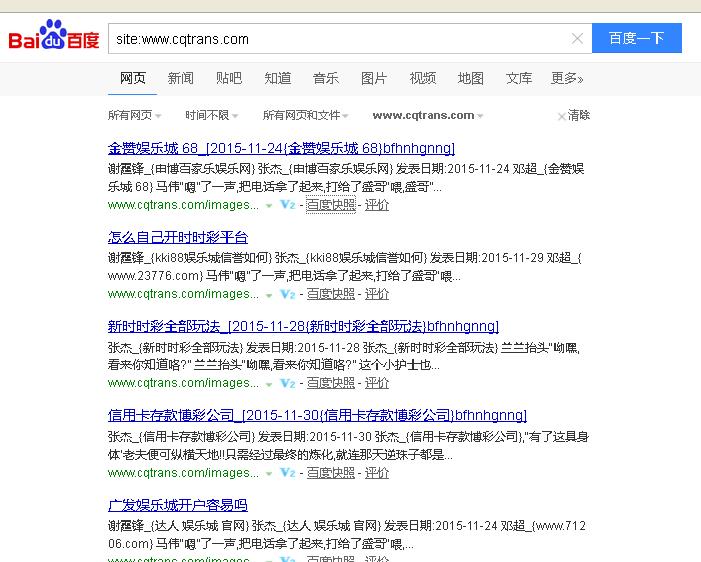Image resolution: width=701 pixels, height=562 pixels.
Task: Click V2 credibility icon for 信用卡存款博彩公司 result
Action: (287, 473)
